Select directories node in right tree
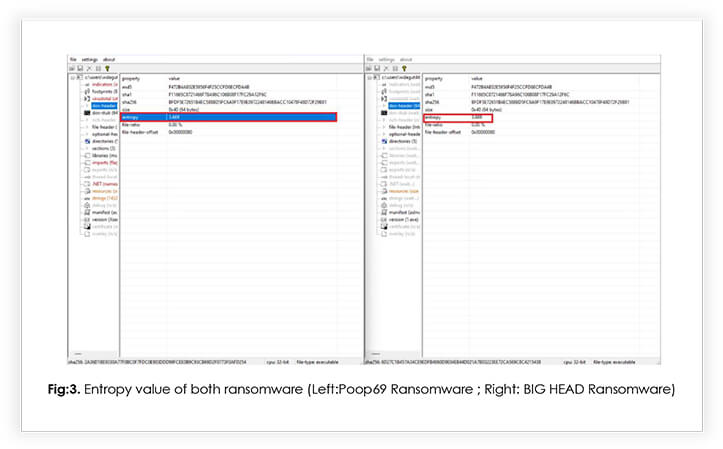723x449 pixels. click(x=403, y=141)
